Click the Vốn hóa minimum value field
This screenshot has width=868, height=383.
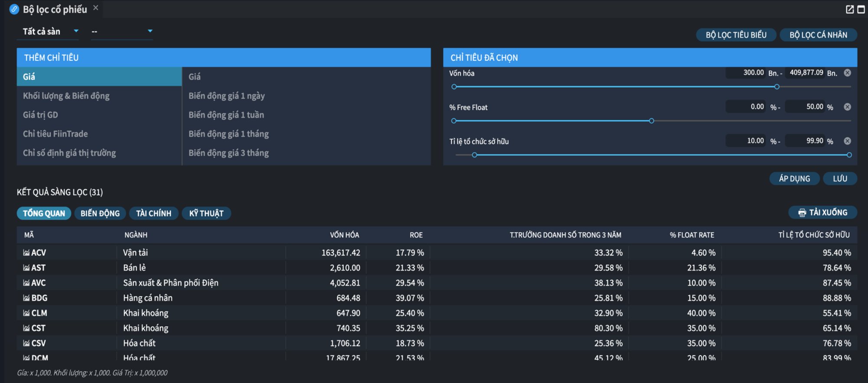(x=746, y=73)
